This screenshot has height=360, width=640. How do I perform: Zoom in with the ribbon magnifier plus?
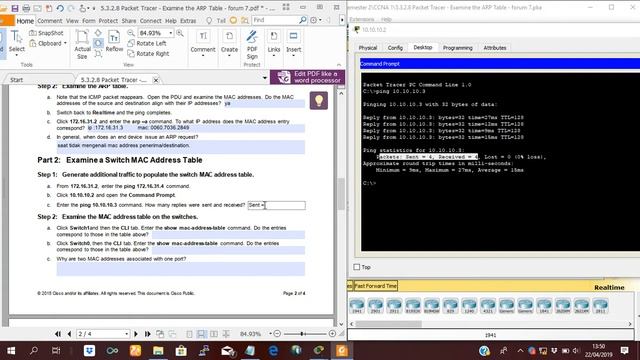[x=180, y=33]
